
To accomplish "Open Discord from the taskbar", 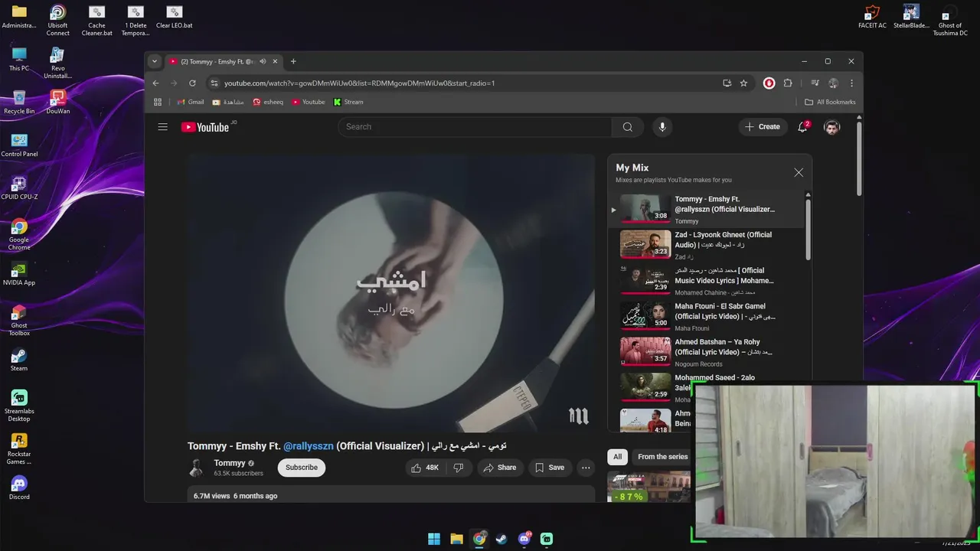I will tap(524, 539).
